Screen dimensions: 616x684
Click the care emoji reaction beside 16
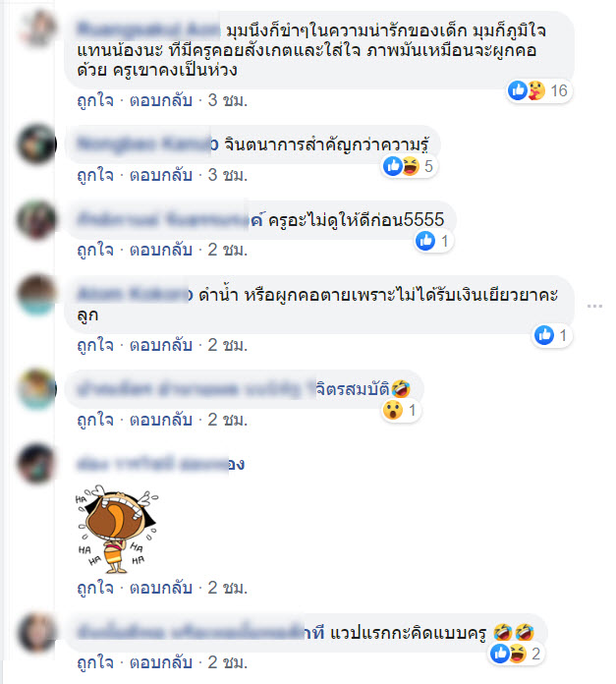pos(536,90)
